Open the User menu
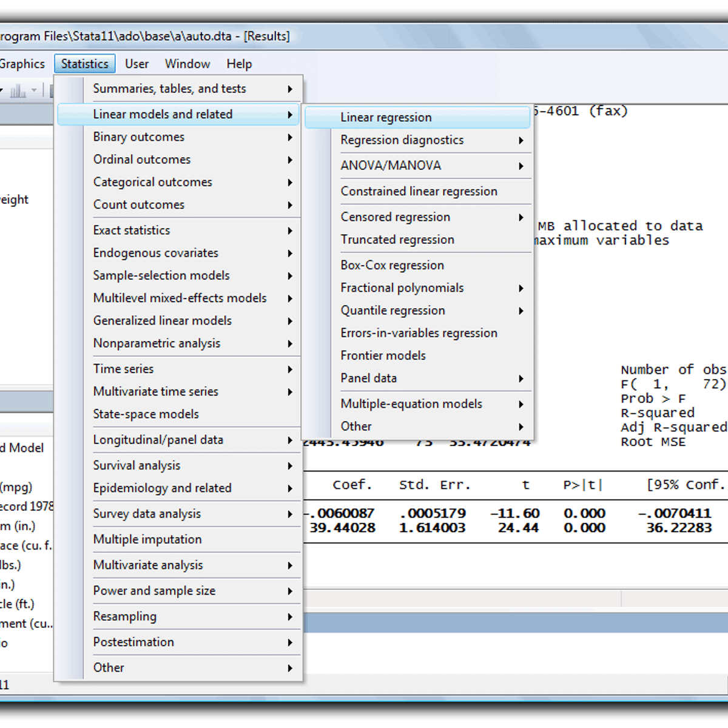The image size is (728, 728). pyautogui.click(x=136, y=63)
